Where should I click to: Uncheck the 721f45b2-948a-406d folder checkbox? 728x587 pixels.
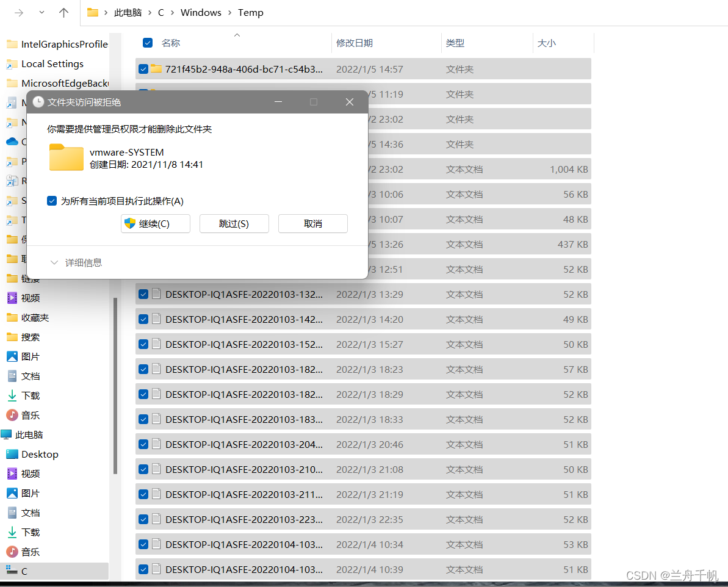coord(143,69)
